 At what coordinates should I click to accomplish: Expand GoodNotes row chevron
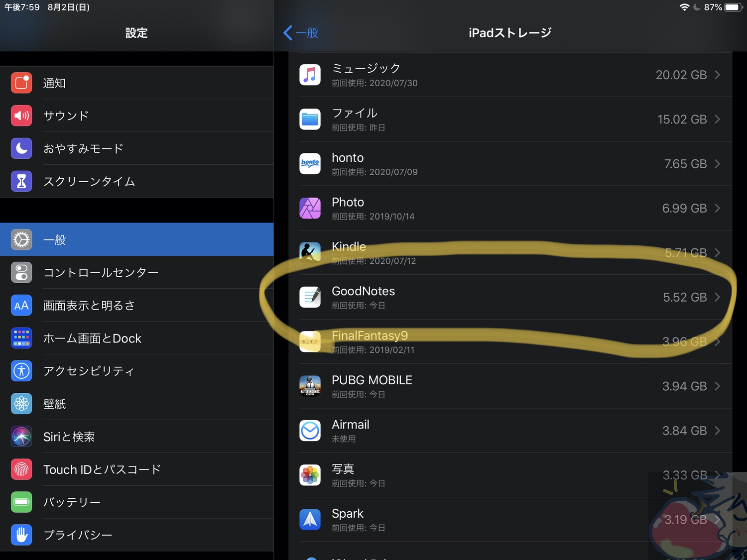(718, 297)
